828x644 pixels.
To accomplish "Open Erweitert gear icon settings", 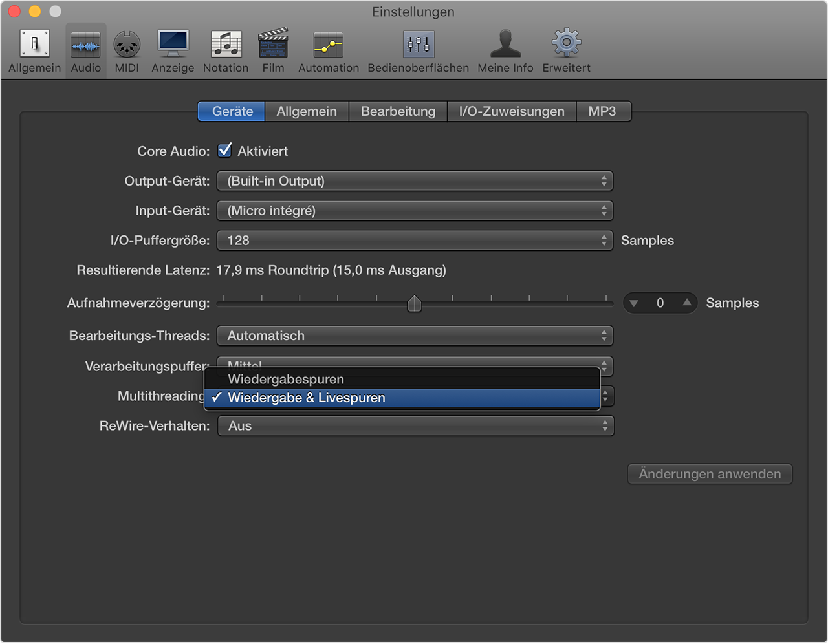I will pyautogui.click(x=566, y=45).
